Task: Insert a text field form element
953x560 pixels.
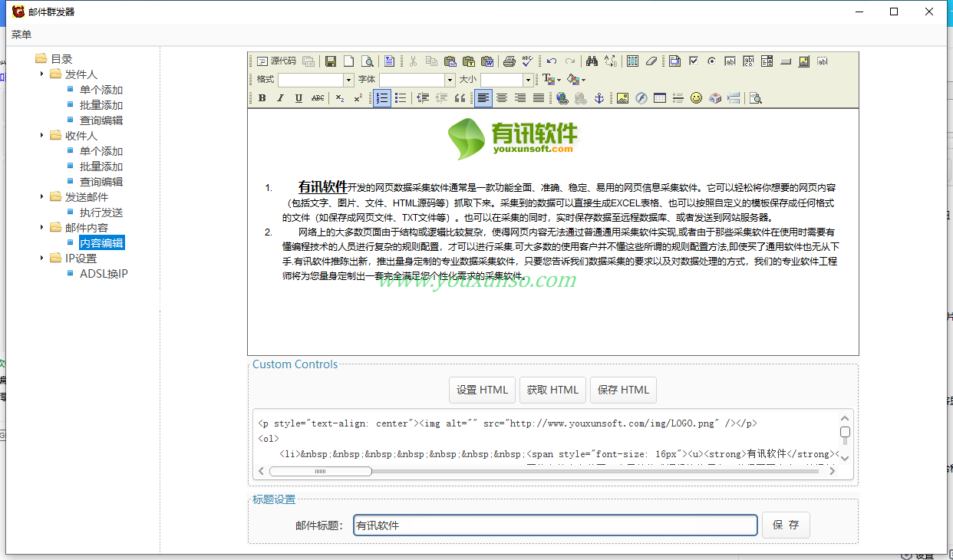Action: tap(730, 61)
